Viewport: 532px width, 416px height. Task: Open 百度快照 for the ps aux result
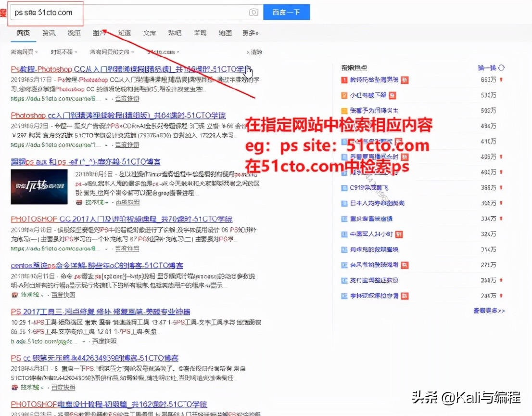(127, 202)
